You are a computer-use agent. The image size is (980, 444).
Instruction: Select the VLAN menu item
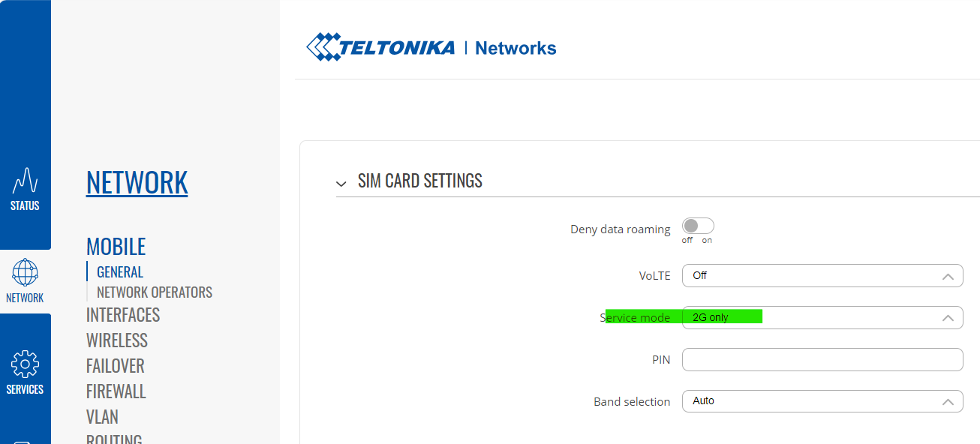click(102, 416)
